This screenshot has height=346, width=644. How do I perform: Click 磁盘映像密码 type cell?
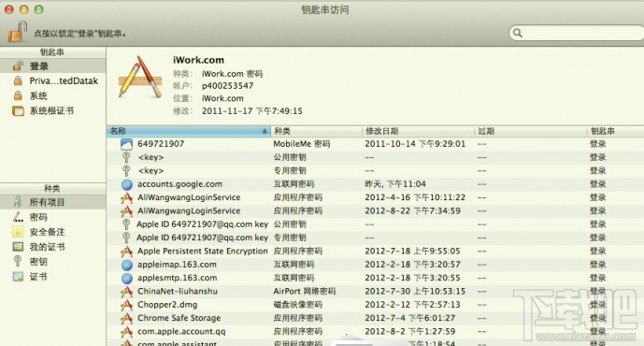tap(298, 305)
